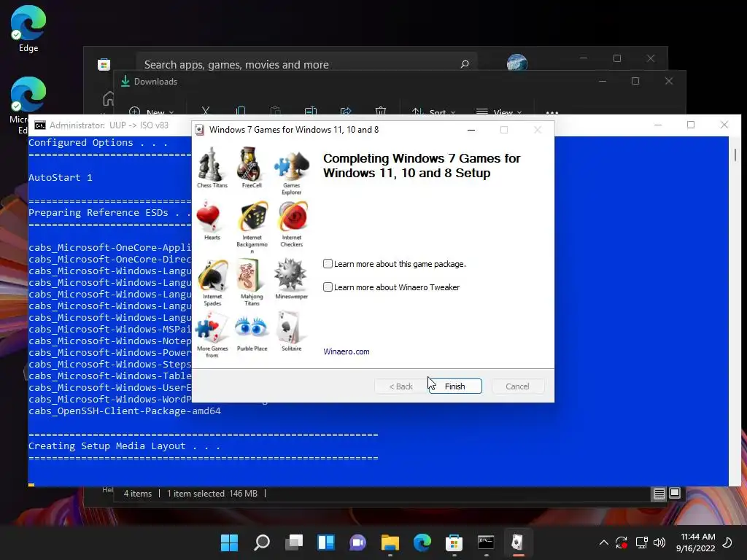Image resolution: width=747 pixels, height=560 pixels.
Task: Click the Microsoft Store search magnifier icon
Action: [x=465, y=64]
